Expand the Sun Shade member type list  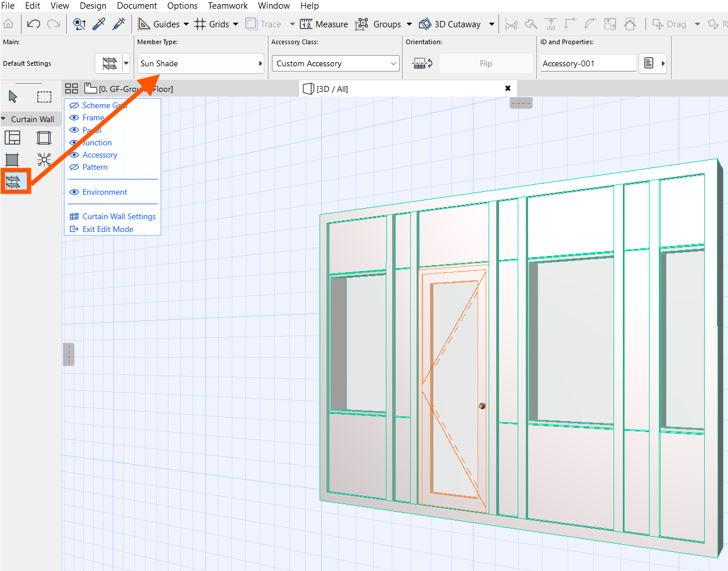tap(260, 63)
